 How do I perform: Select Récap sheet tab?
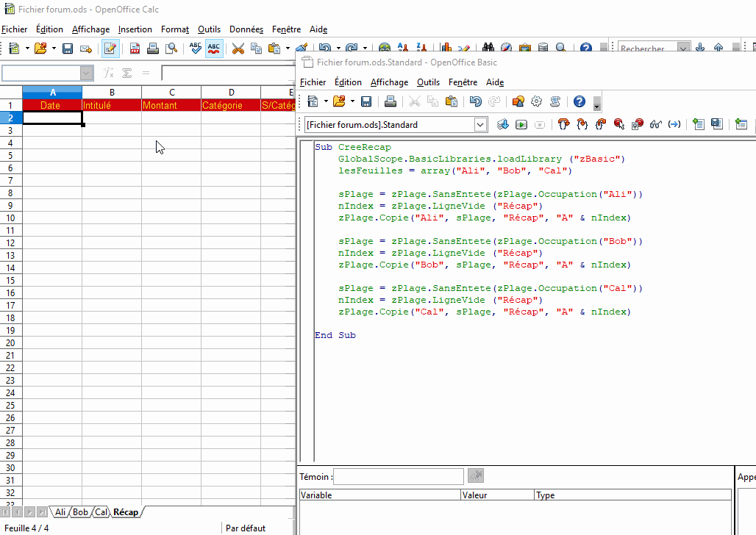126,512
